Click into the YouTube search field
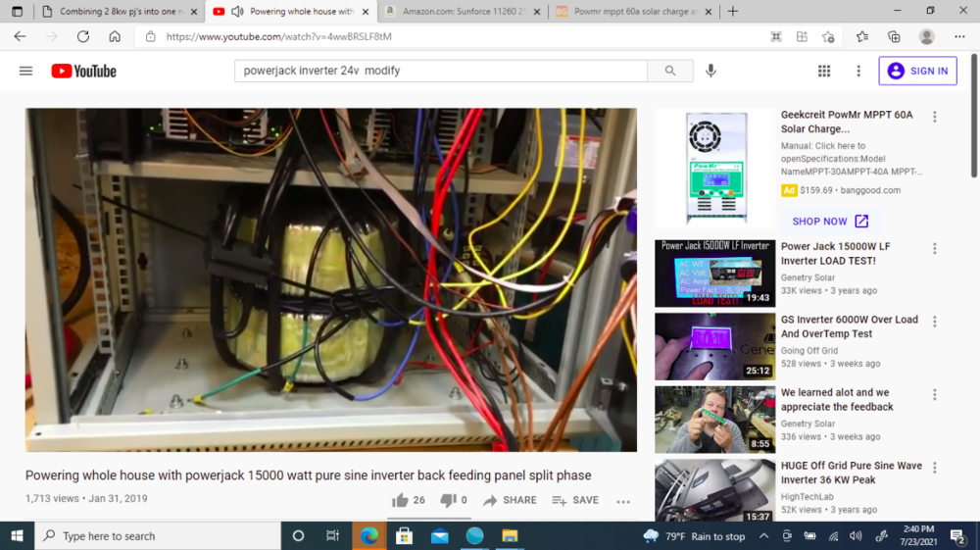The width and height of the screenshot is (980, 550). tap(441, 71)
